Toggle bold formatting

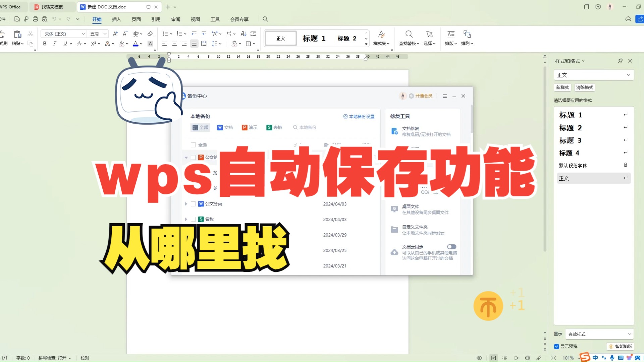click(45, 44)
